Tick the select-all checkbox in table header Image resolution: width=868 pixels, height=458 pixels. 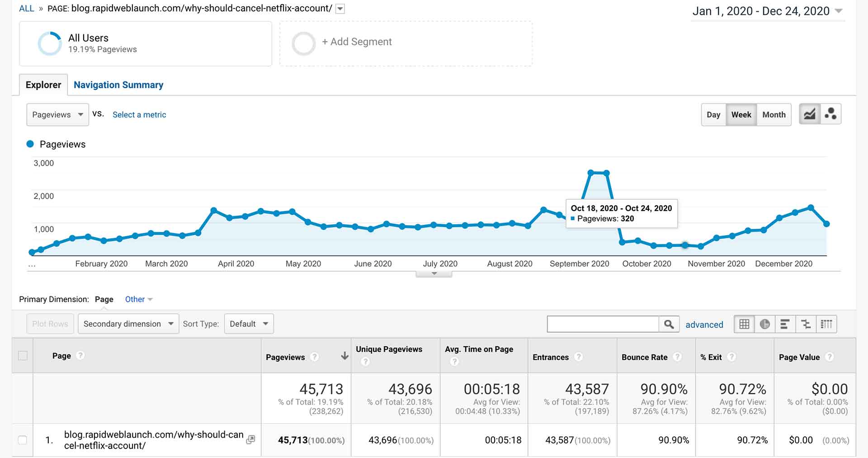click(23, 355)
